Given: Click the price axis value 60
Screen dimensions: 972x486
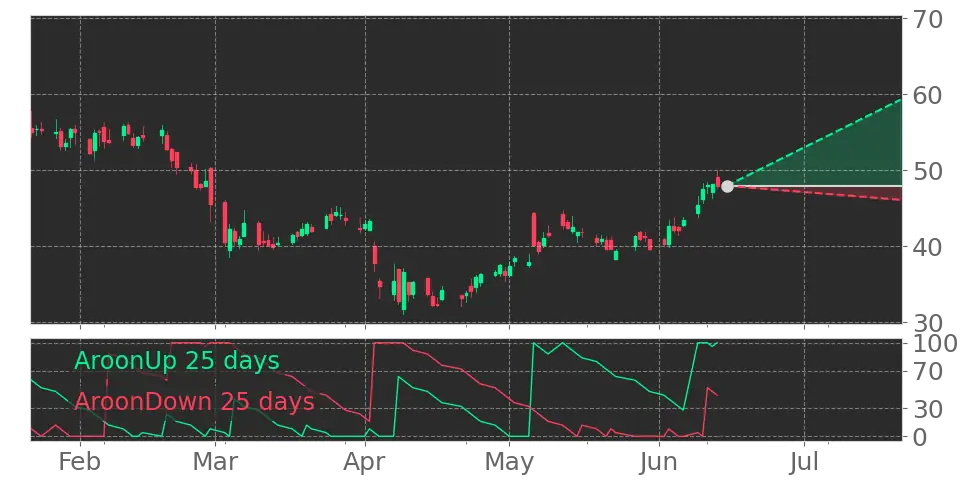Looking at the screenshot, I should point(927,95).
